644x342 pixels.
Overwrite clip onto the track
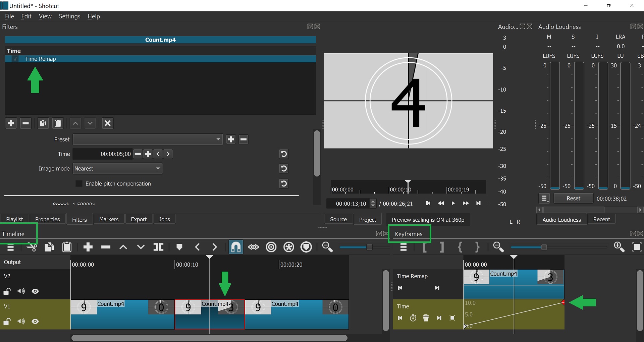coord(141,247)
